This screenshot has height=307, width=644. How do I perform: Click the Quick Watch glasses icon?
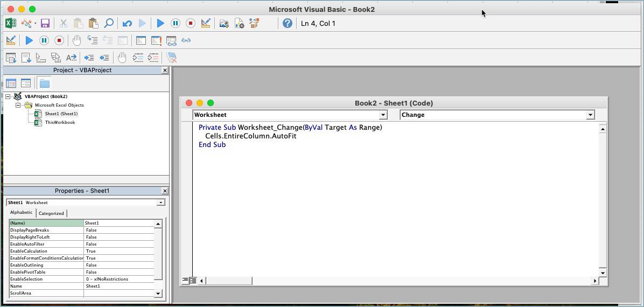pyautogui.click(x=186, y=40)
